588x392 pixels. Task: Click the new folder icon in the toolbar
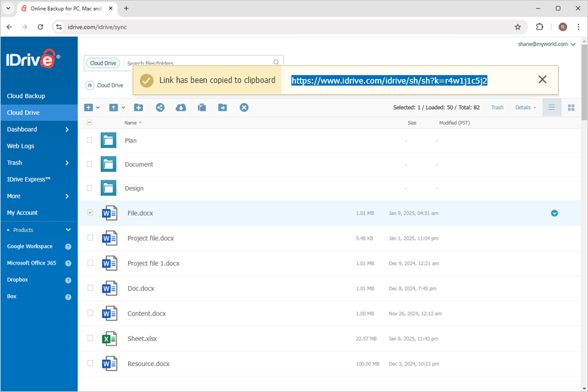[x=139, y=108]
